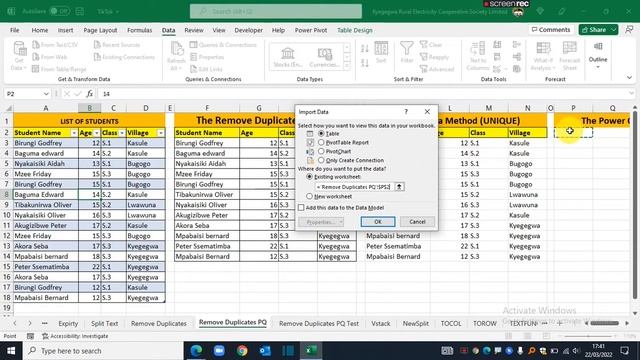Click OK in Import Data dialog

[x=378, y=222]
